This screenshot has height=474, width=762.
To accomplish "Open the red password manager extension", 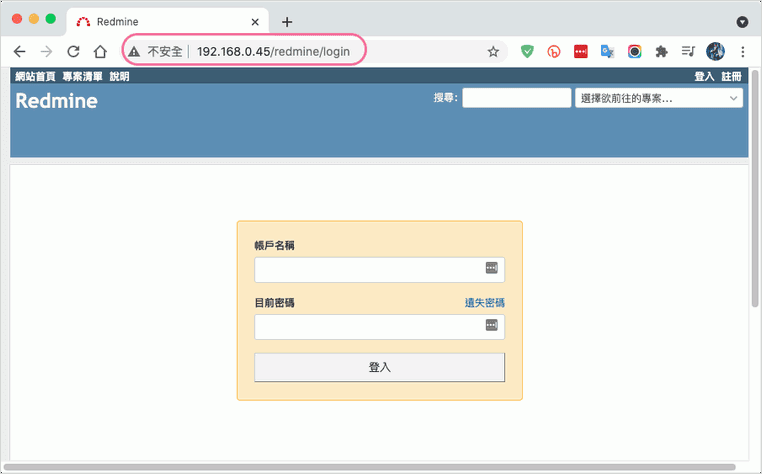I will (581, 52).
